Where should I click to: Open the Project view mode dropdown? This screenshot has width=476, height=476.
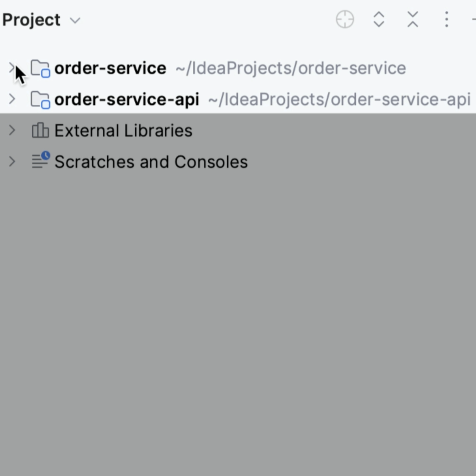[x=75, y=20]
